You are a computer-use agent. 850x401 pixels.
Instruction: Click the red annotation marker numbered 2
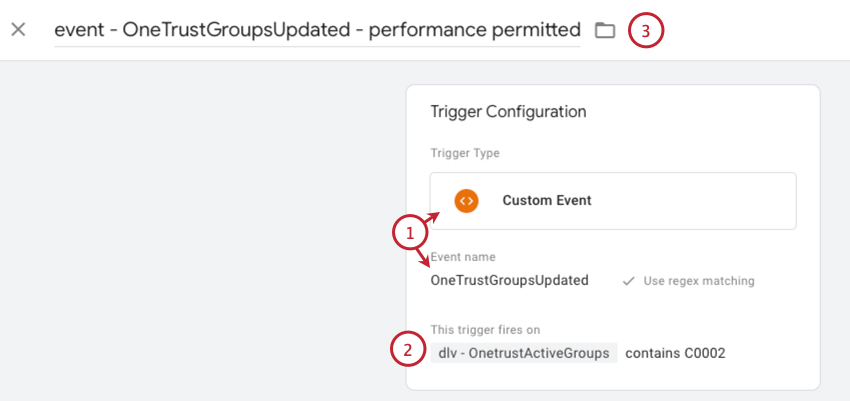pos(407,350)
